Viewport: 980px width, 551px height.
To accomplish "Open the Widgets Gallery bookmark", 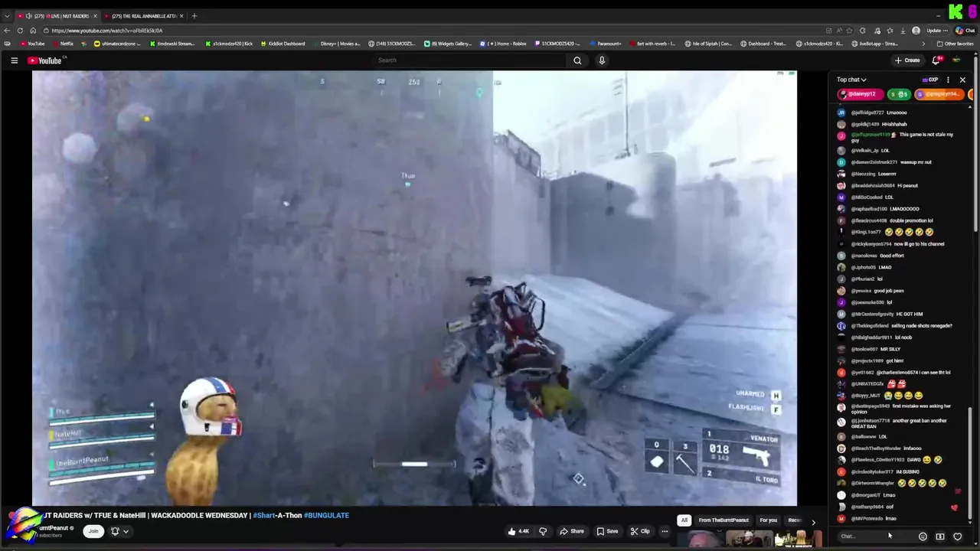I will (448, 44).
